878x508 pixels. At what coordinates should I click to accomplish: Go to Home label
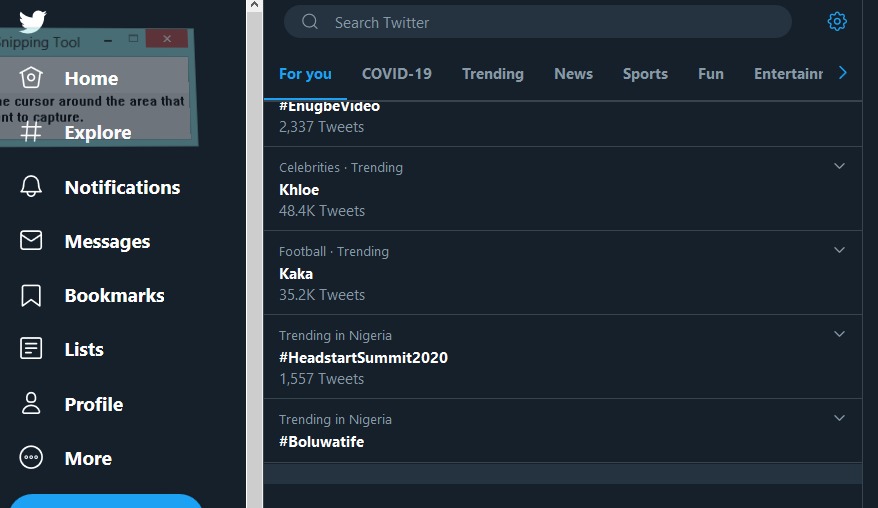91,78
